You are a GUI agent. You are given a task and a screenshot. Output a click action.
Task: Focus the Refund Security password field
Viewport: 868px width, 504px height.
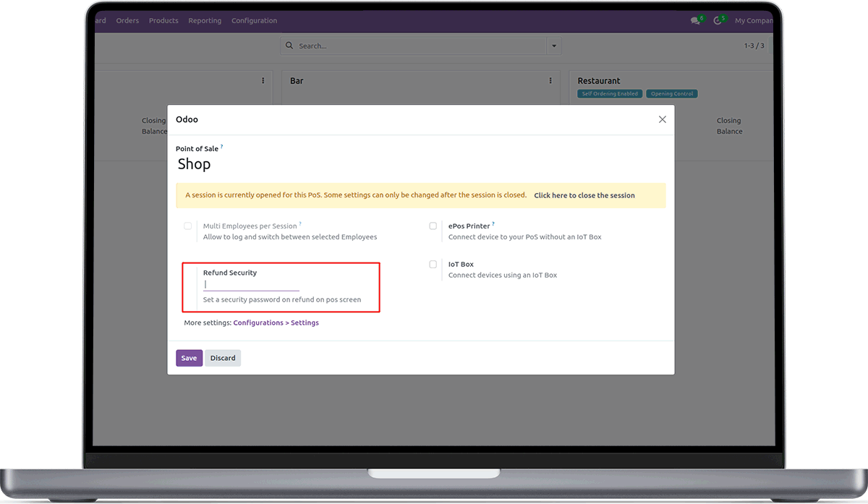[x=251, y=285]
